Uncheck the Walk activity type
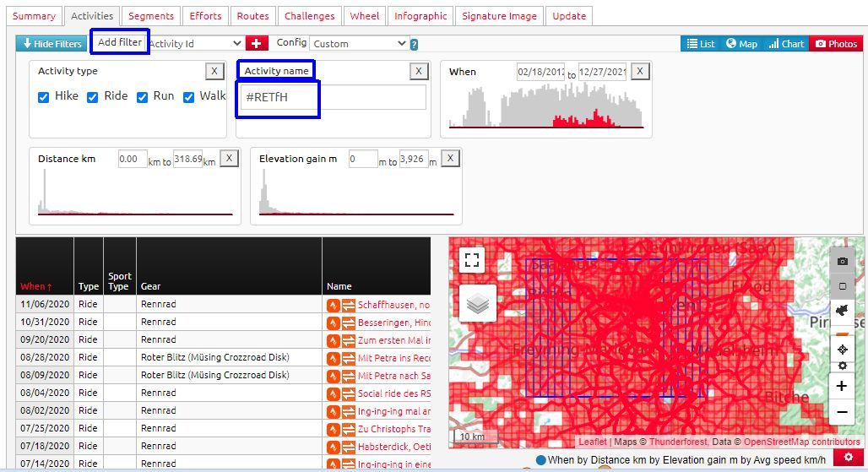 [189, 97]
